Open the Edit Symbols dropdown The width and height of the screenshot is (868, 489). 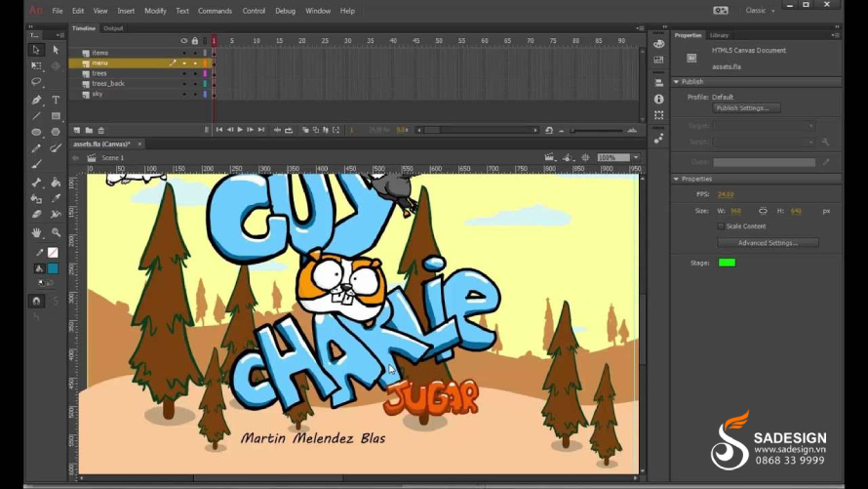[x=568, y=158]
